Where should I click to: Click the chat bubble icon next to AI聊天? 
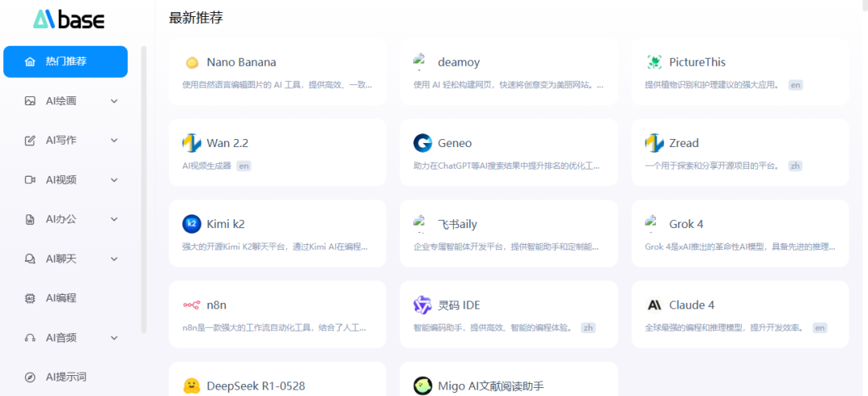[30, 259]
